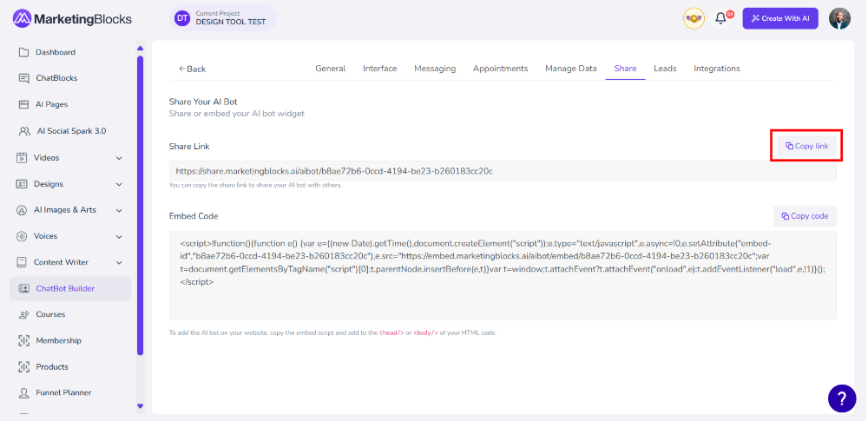Click the Create With AI button

(x=780, y=19)
